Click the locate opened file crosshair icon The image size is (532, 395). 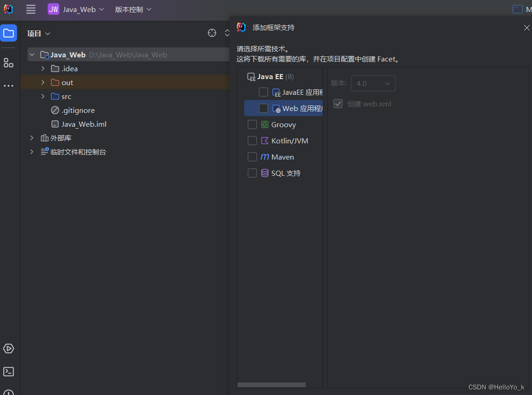tap(212, 33)
